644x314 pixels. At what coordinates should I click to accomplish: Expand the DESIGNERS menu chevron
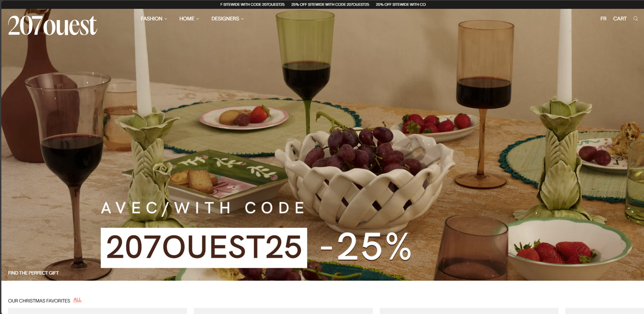pos(242,19)
